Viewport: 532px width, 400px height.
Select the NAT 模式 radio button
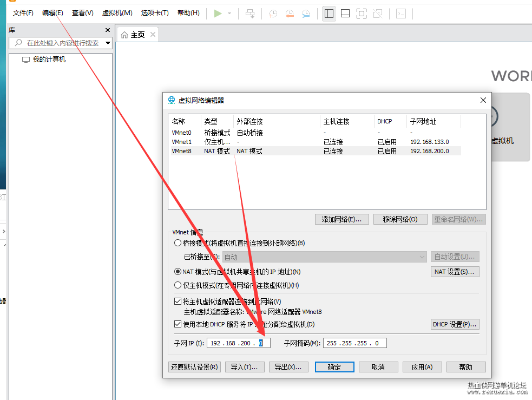[178, 272]
